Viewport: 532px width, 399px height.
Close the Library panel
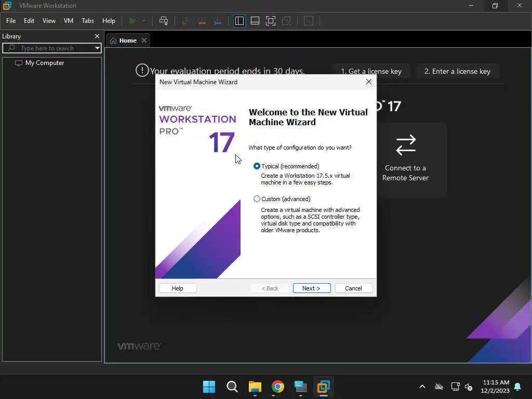pyautogui.click(x=97, y=36)
